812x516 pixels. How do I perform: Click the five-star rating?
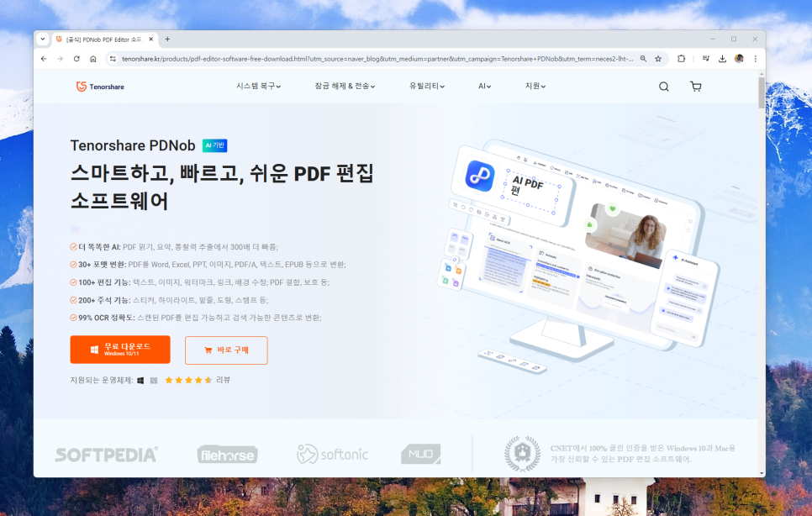(x=188, y=381)
